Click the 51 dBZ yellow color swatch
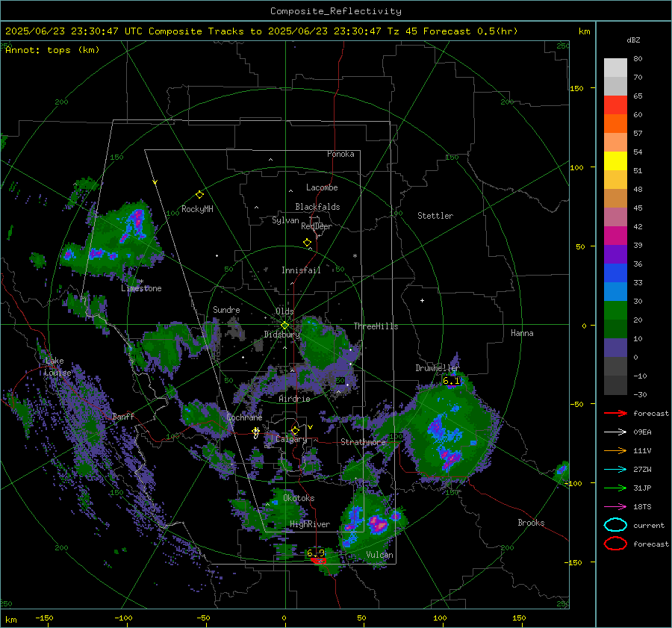 click(615, 161)
